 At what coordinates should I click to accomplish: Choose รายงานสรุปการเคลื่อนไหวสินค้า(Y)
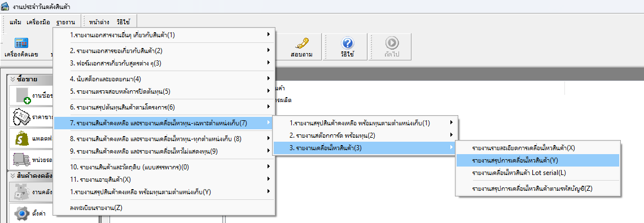(538, 160)
